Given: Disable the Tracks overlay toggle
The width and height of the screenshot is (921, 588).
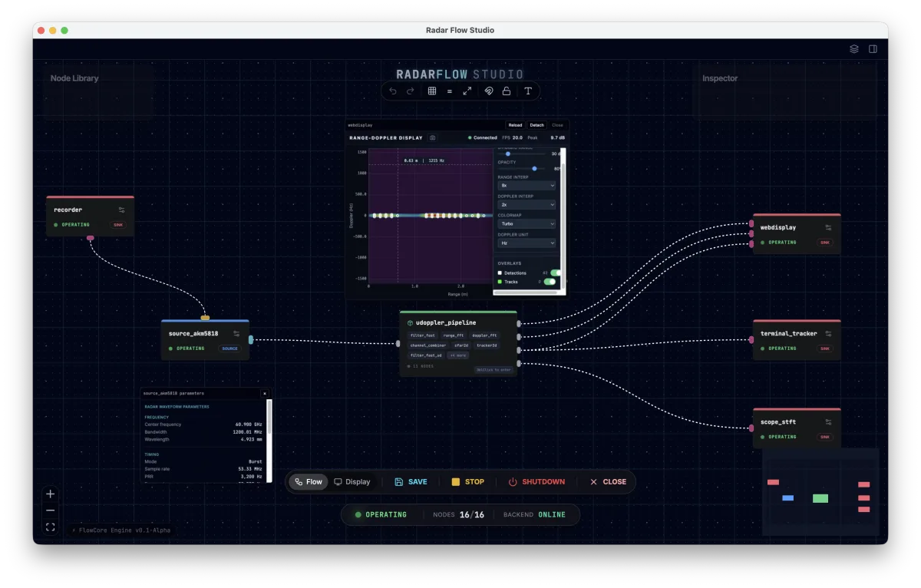Looking at the screenshot, I should tap(550, 282).
